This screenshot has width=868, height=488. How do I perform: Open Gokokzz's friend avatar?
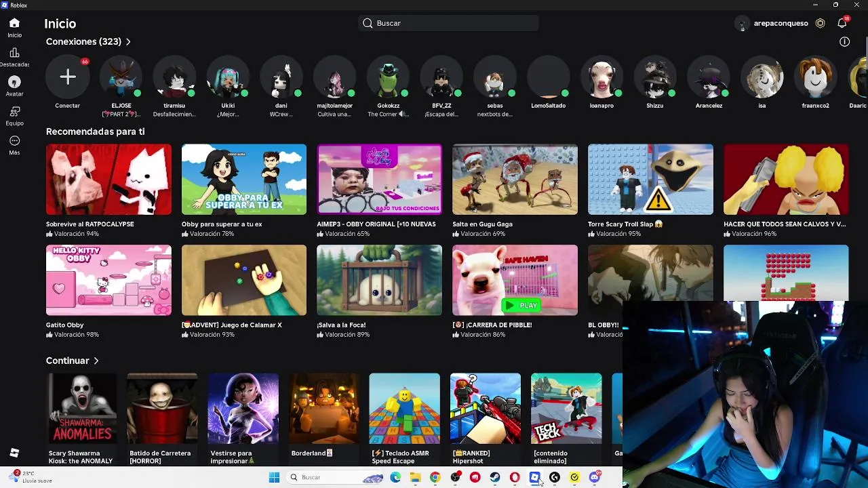388,77
